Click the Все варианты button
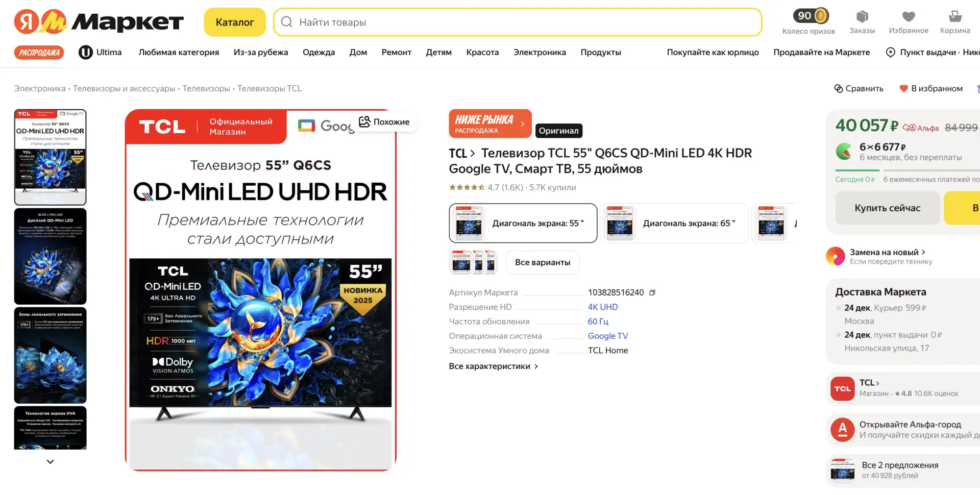This screenshot has height=495, width=980. point(543,262)
